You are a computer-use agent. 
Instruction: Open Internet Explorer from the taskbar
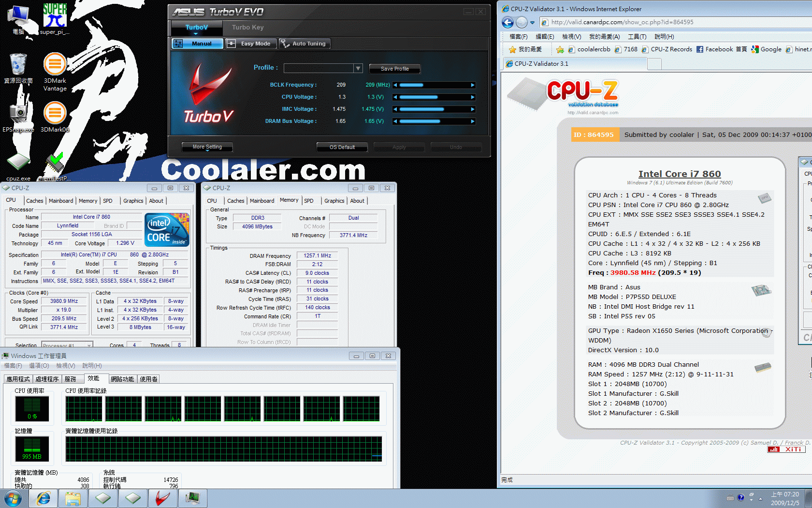(x=43, y=498)
